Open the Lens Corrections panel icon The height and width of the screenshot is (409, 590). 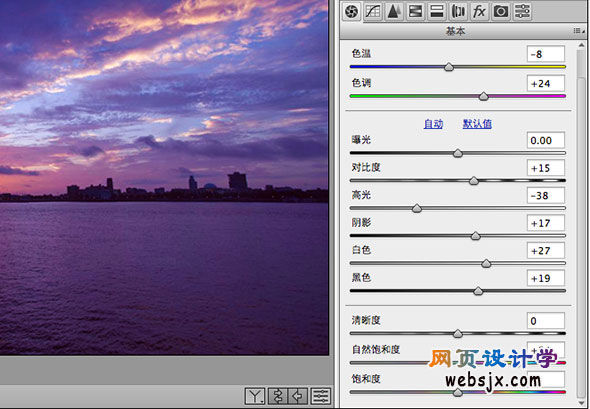click(x=458, y=12)
